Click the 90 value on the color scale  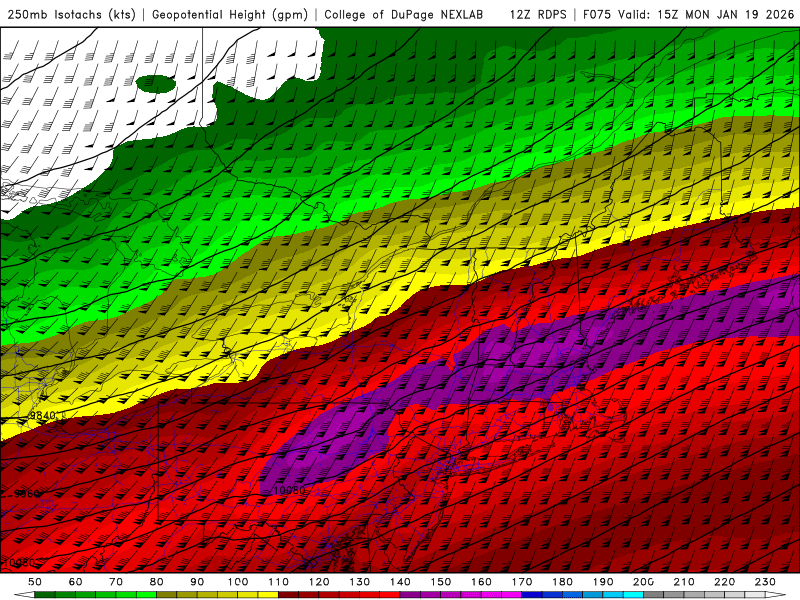pos(197,582)
